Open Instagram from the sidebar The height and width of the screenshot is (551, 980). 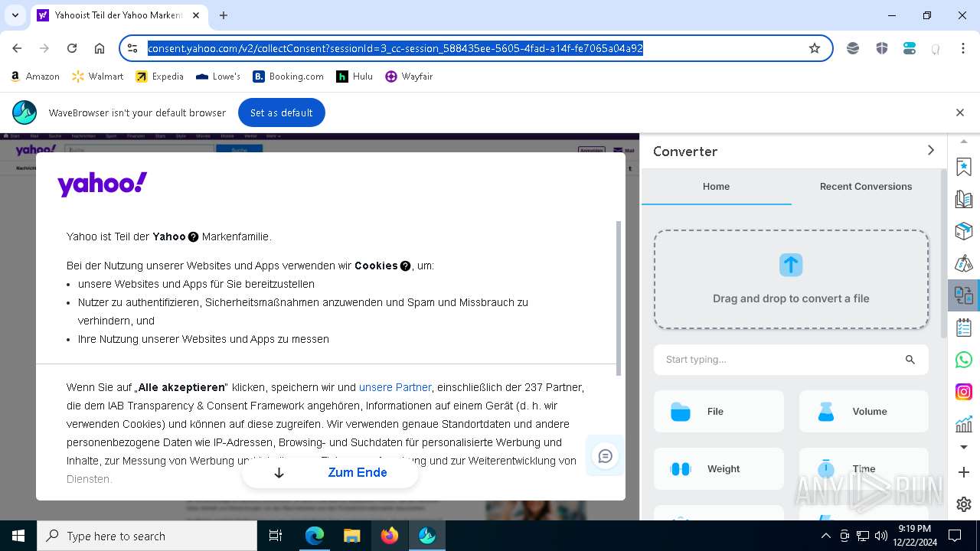963,392
